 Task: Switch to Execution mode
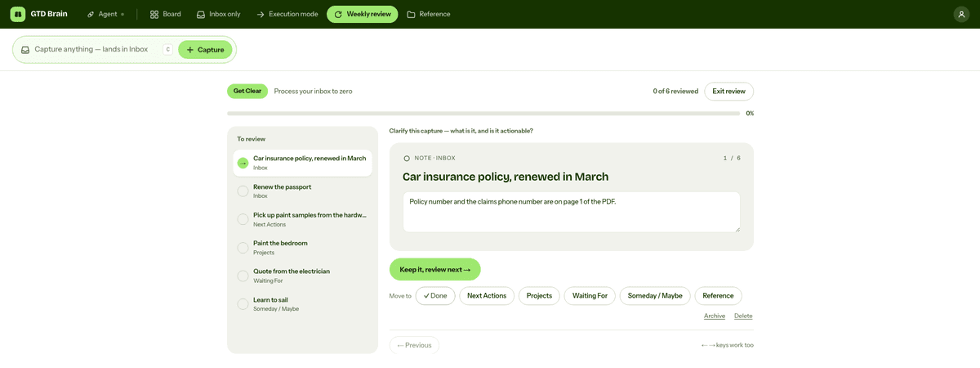click(x=287, y=14)
